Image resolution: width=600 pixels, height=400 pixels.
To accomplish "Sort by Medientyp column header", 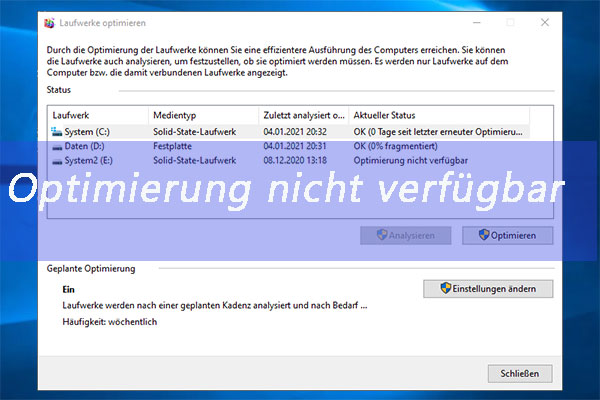I will [x=204, y=115].
